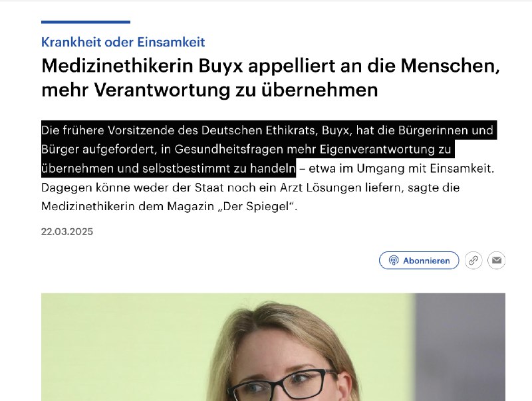Click the highlighted word 'Eigenverantwortung'

377,150
